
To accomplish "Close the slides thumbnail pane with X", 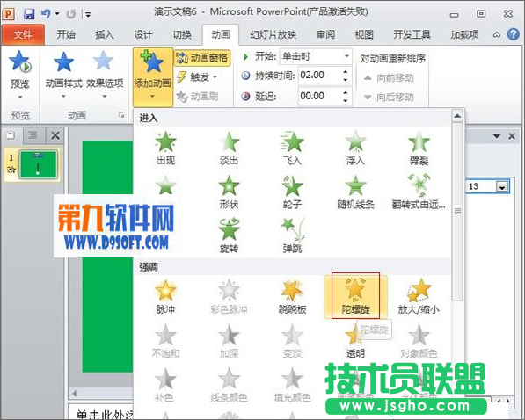I will 55,135.
